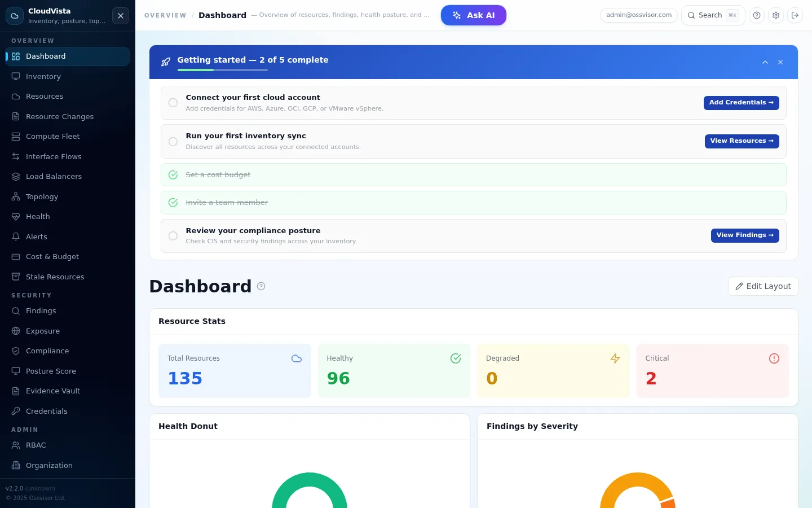Open the Search field in top bar
Screen dimensions: 812x508
click(x=713, y=15)
